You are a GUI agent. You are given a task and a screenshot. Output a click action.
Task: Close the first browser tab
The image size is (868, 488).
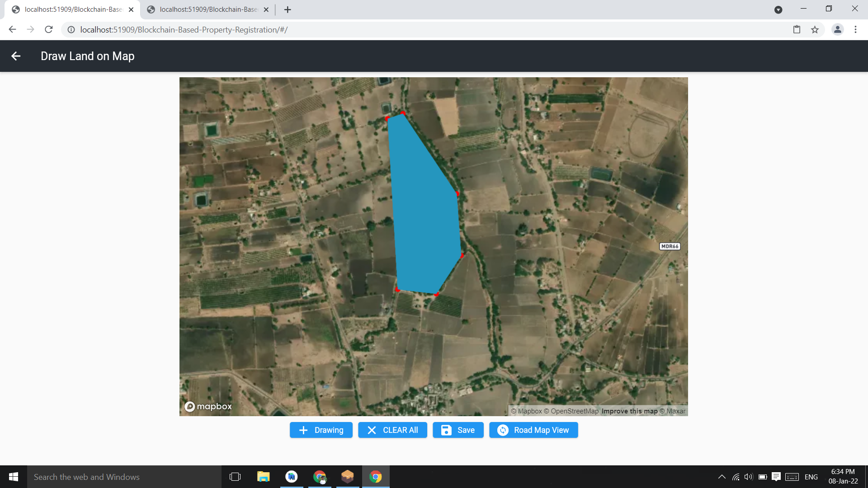(131, 9)
